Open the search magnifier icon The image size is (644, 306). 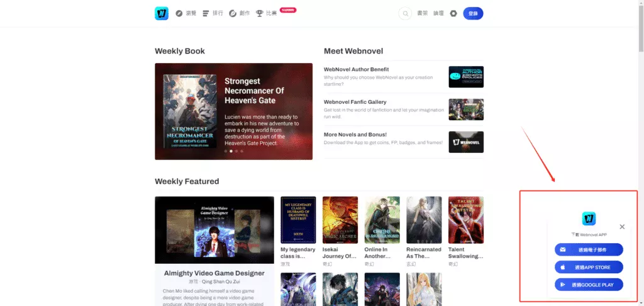[x=405, y=13]
